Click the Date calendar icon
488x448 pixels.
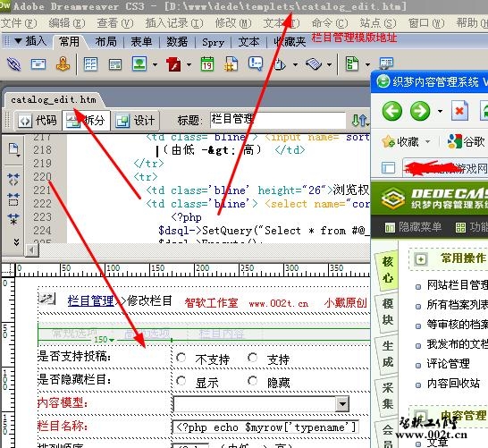tap(207, 64)
